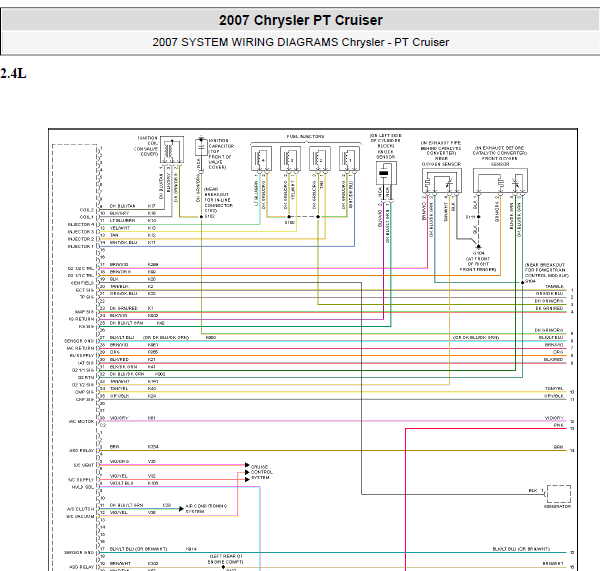This screenshot has height=571, width=600.
Task: Click the 'IGNITION CAPACITOR' label
Action: (221, 143)
